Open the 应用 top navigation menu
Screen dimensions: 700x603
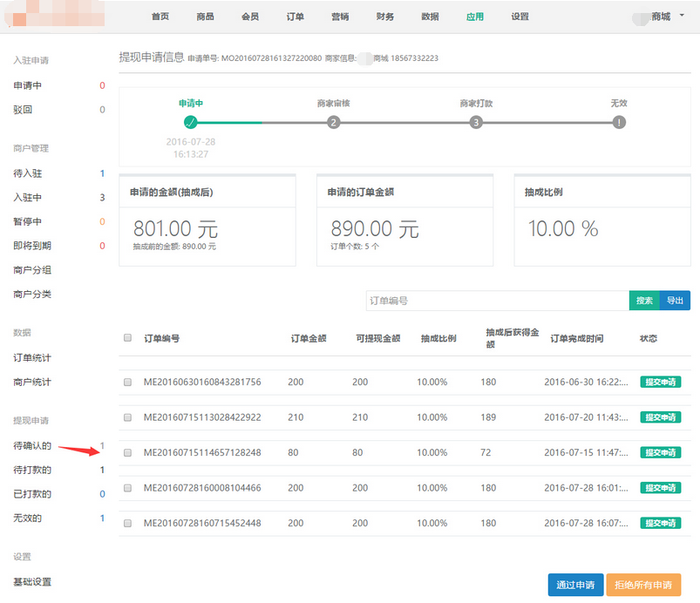click(x=474, y=17)
